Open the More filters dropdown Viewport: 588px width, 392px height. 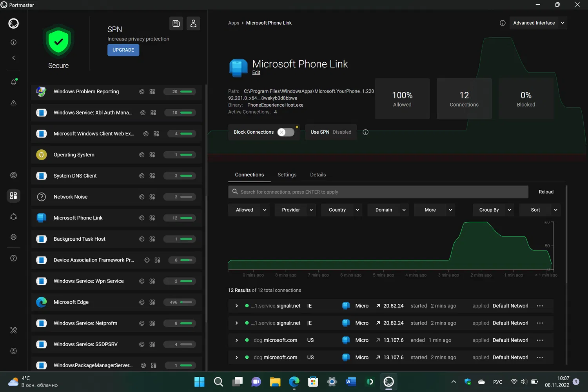(435, 210)
